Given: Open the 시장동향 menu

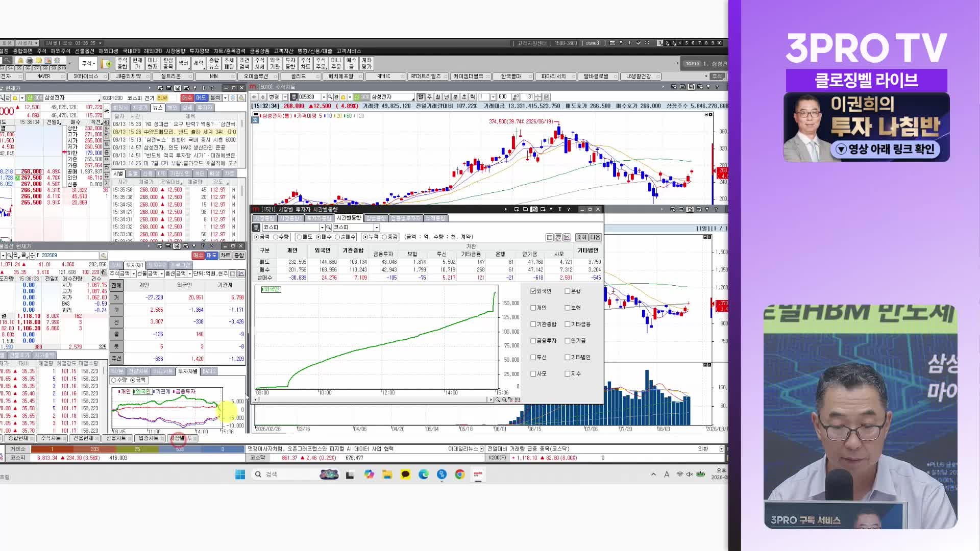Looking at the screenshot, I should pos(176,51).
